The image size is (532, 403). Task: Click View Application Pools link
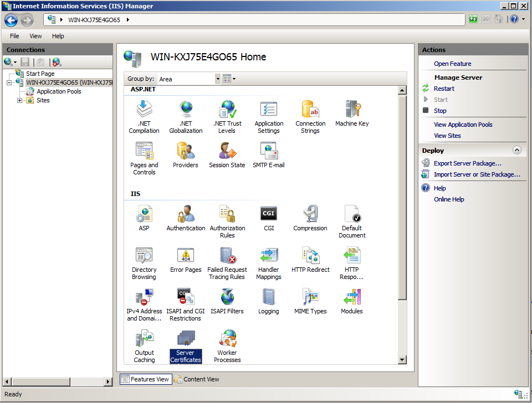pyautogui.click(x=463, y=125)
